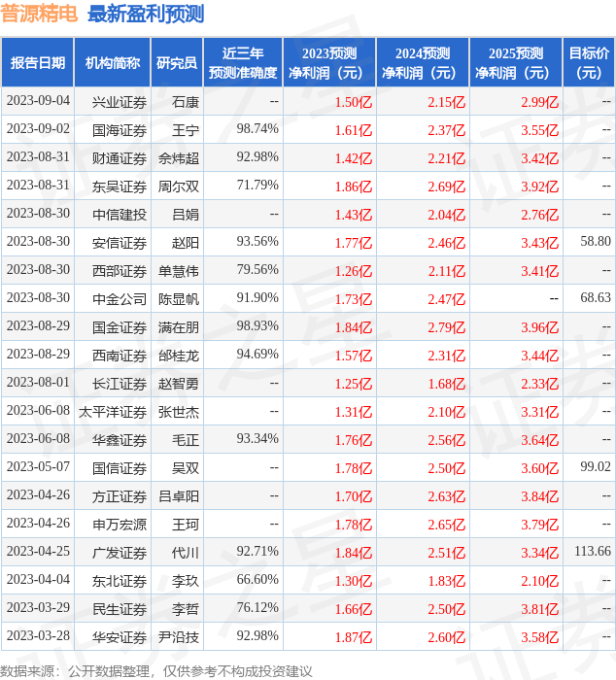The width and height of the screenshot is (616, 680).
Task: Click the institution 西南证券
Action: [x=120, y=357]
